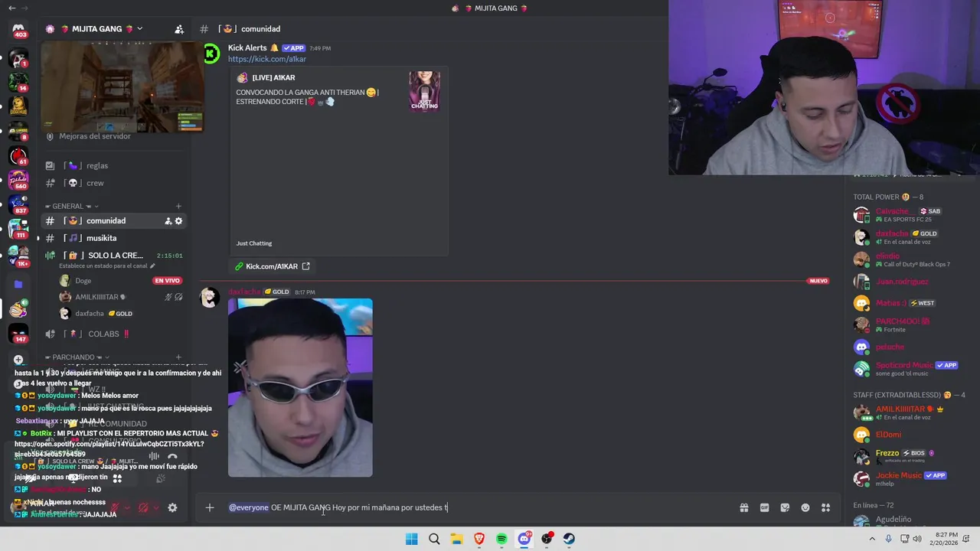Open the invite members icon in server header
Image resolution: width=980 pixels, height=551 pixels.
[178, 29]
